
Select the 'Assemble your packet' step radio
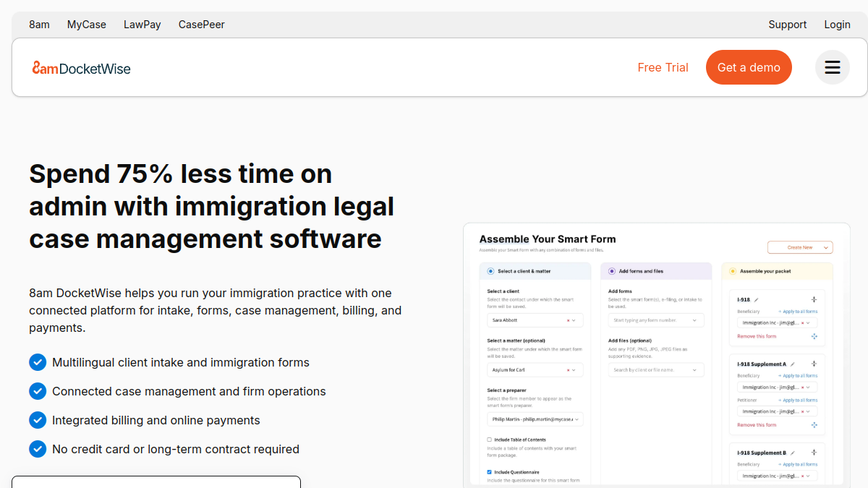[733, 271]
